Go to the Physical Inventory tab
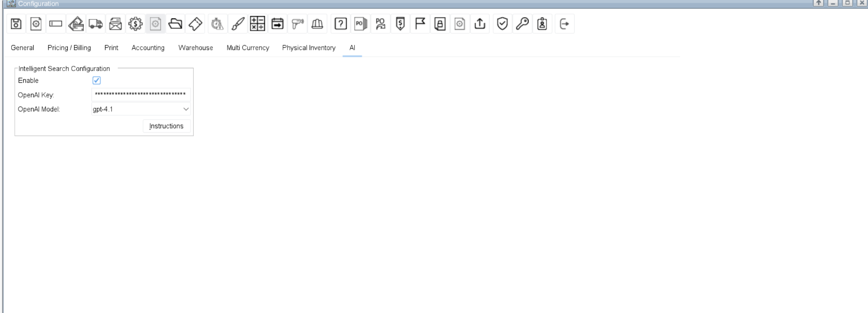The image size is (868, 313). coord(309,48)
